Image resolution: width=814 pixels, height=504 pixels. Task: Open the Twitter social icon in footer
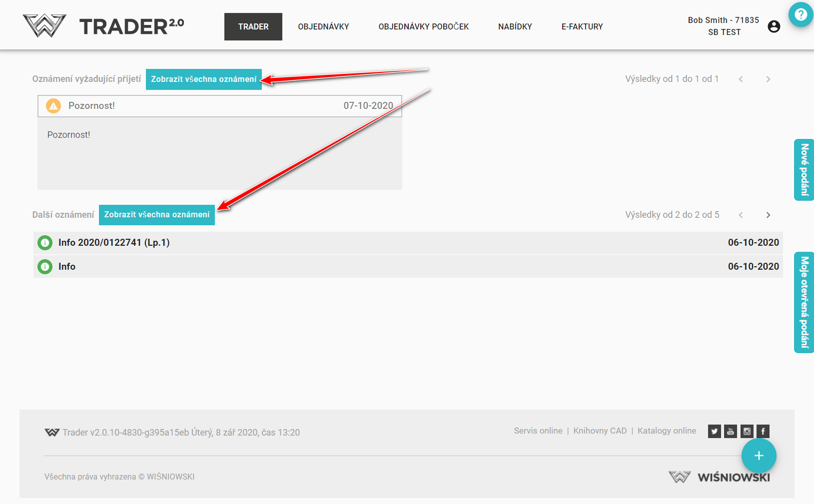[714, 431]
